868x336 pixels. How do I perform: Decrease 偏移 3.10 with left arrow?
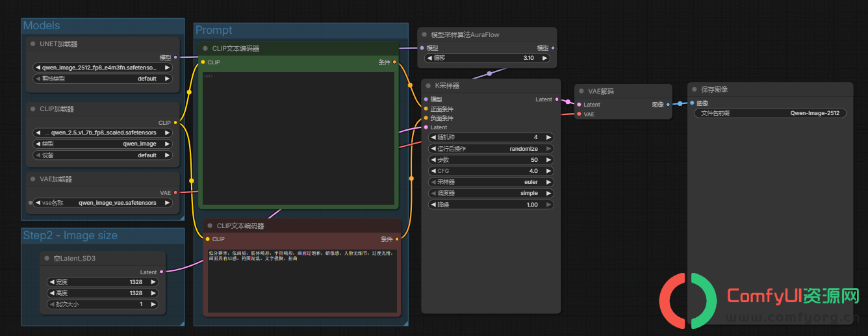(429, 58)
